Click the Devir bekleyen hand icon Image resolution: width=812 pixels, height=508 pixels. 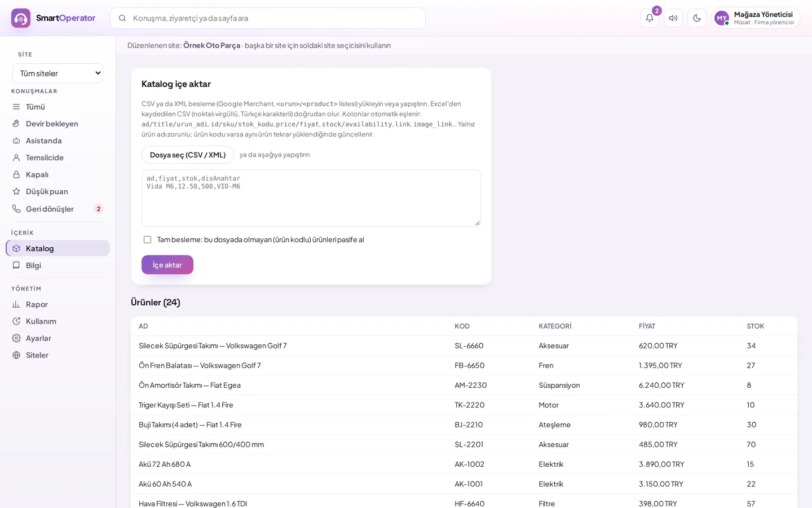click(x=16, y=124)
